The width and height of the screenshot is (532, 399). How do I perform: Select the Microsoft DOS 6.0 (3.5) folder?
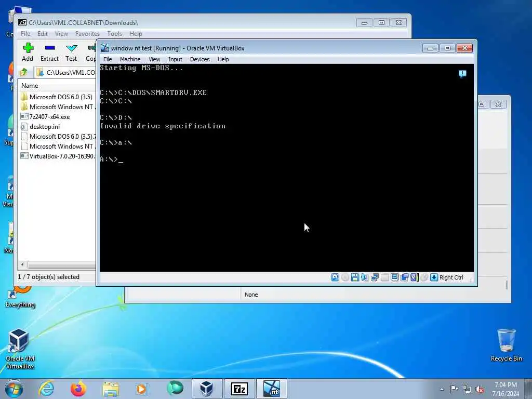[57, 97]
